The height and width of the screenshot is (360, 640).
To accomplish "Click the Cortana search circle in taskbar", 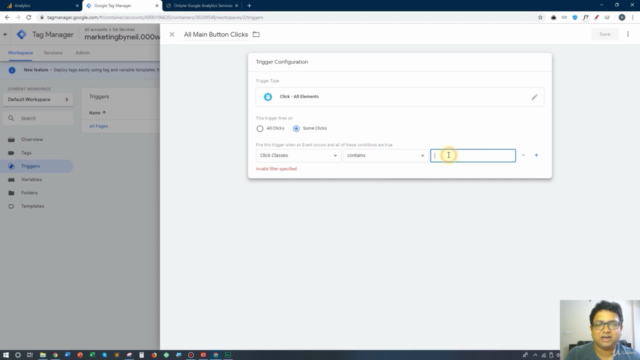I will coord(18,355).
